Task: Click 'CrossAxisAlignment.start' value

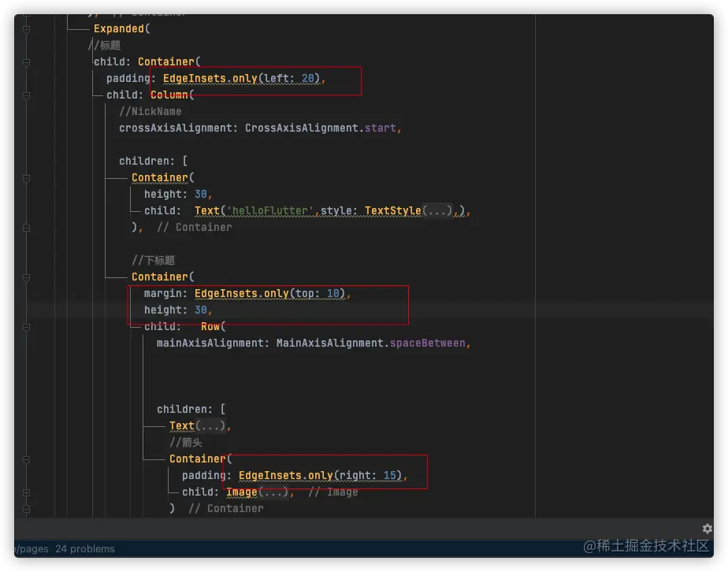Action: [321, 128]
